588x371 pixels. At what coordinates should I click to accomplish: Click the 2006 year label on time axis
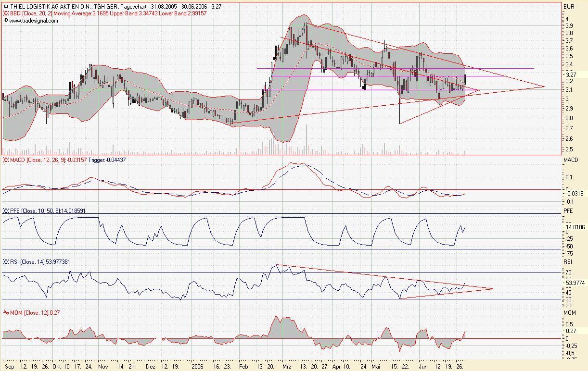pyautogui.click(x=197, y=366)
